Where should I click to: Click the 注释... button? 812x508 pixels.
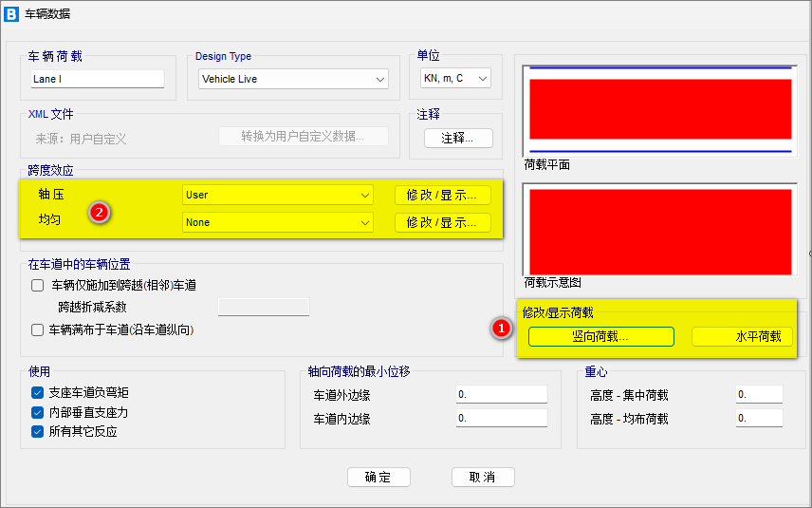click(x=452, y=139)
